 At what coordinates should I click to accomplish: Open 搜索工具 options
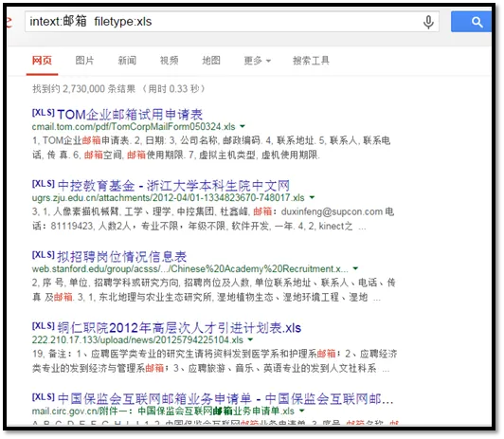pyautogui.click(x=311, y=60)
